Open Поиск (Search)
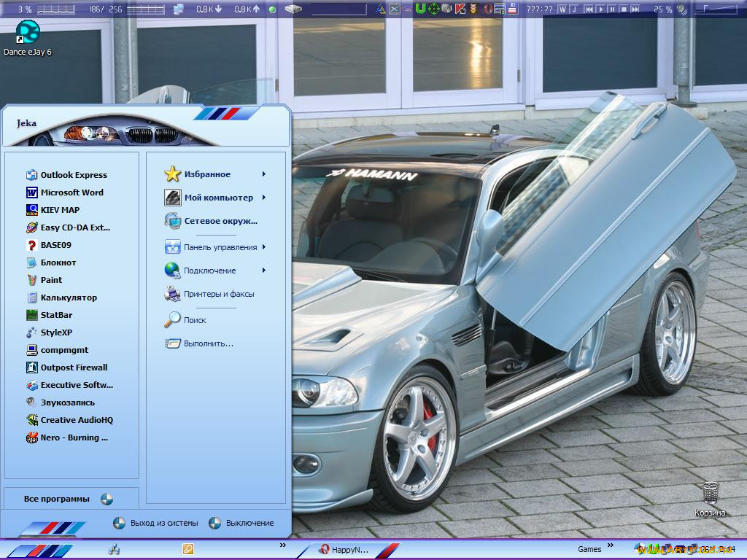 pyautogui.click(x=185, y=320)
